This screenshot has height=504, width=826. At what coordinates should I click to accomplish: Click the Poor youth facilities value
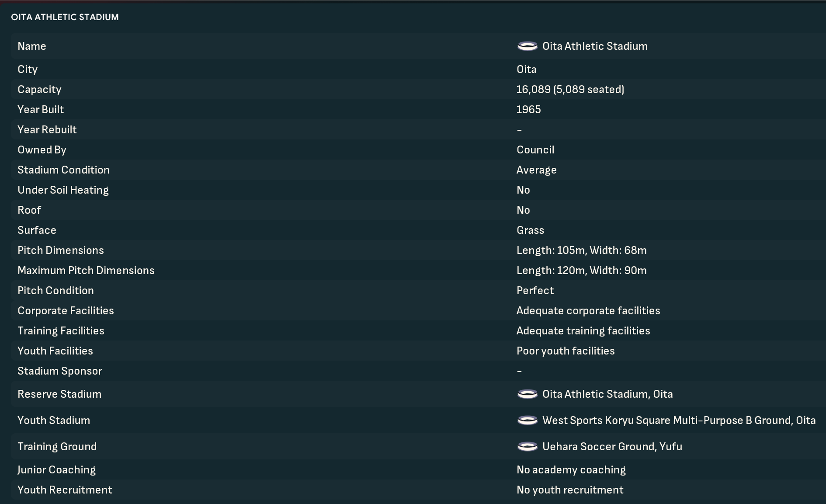[x=566, y=351]
